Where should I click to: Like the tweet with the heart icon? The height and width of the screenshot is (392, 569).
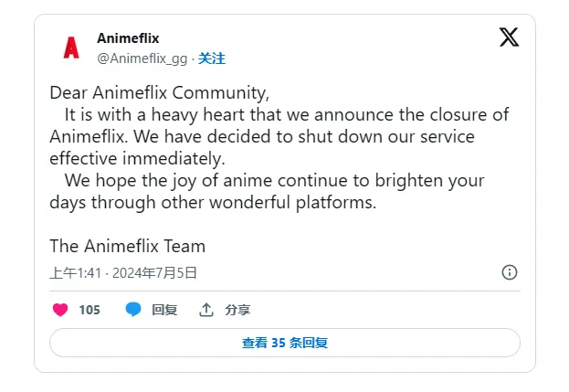pyautogui.click(x=60, y=310)
